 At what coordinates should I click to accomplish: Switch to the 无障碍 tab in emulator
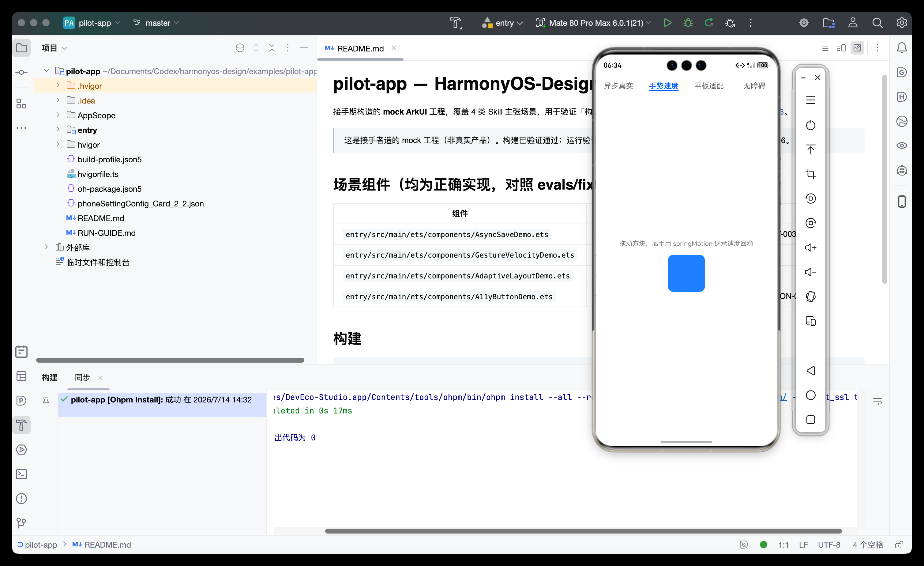(754, 86)
